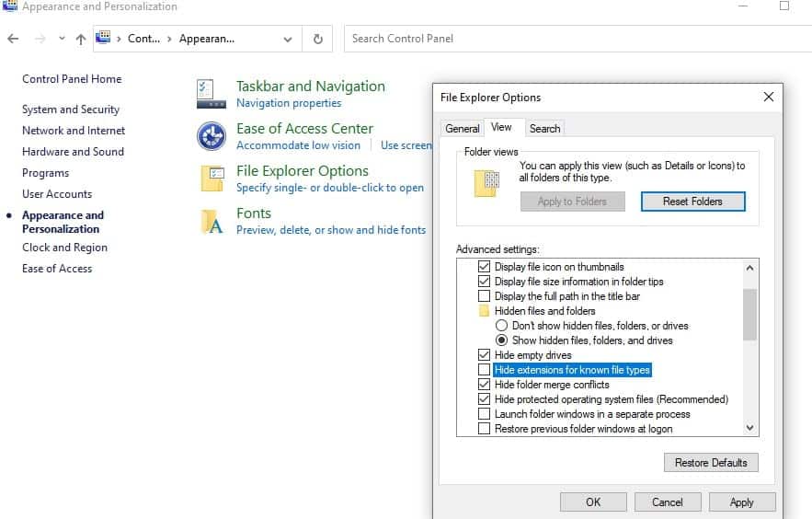Viewport: 812px width, 519px height.
Task: Open the Fonts folder icon
Action: pos(212,221)
